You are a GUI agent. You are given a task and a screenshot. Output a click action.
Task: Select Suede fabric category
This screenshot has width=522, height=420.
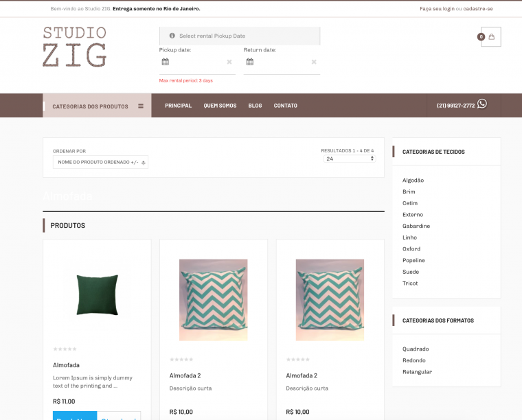point(411,272)
